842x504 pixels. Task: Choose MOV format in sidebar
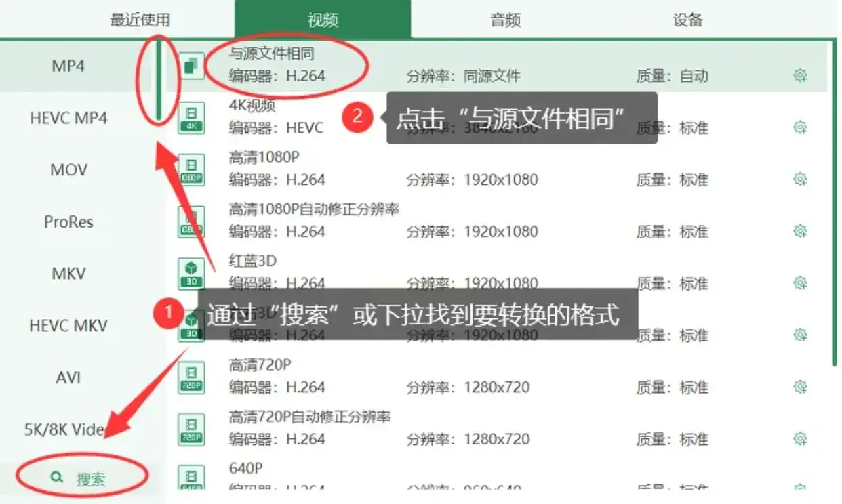click(x=68, y=170)
